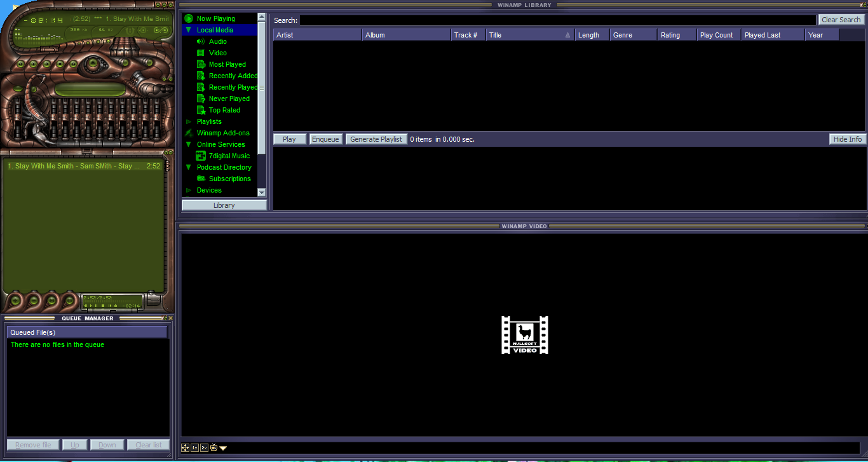The image size is (868, 462).
Task: Open Winamp Add-ons in library tree
Action: coord(223,133)
